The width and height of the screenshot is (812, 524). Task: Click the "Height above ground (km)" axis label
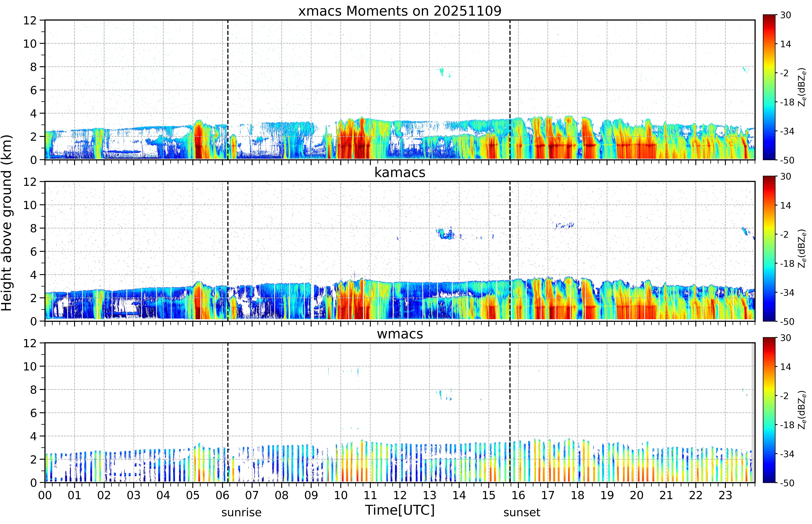[x=7, y=223]
